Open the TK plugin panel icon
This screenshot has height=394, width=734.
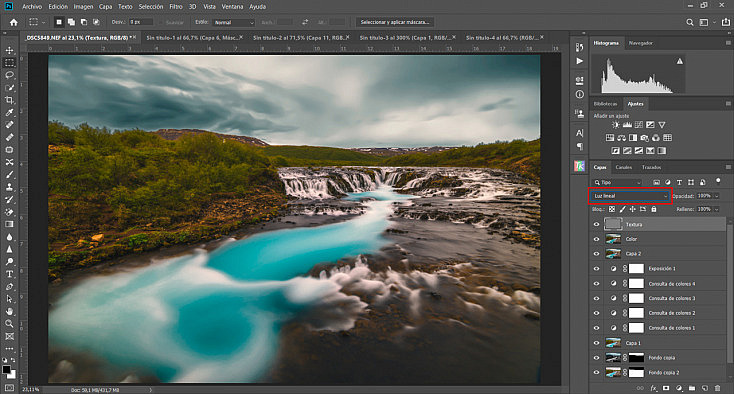pyautogui.click(x=580, y=166)
